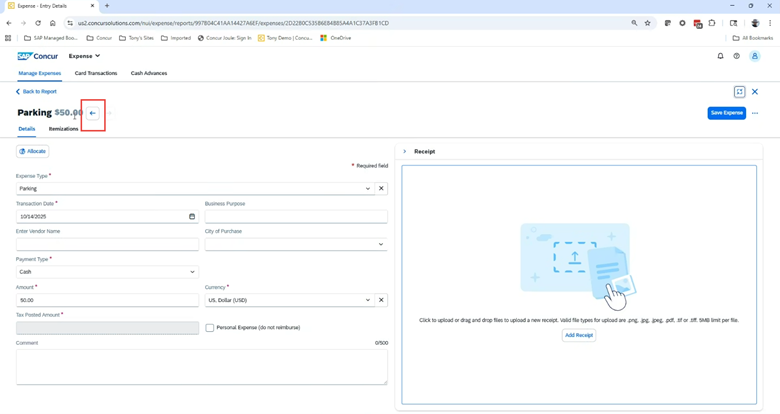Open the help question mark icon

coord(737,56)
